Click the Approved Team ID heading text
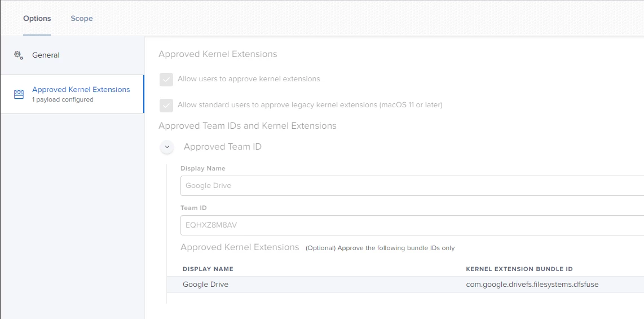Screen dimensions: 644x319 click(x=223, y=147)
